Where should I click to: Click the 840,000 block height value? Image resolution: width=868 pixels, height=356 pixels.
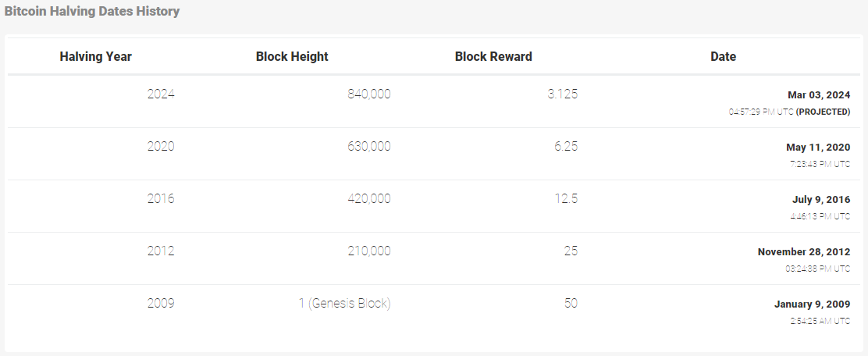pos(368,94)
